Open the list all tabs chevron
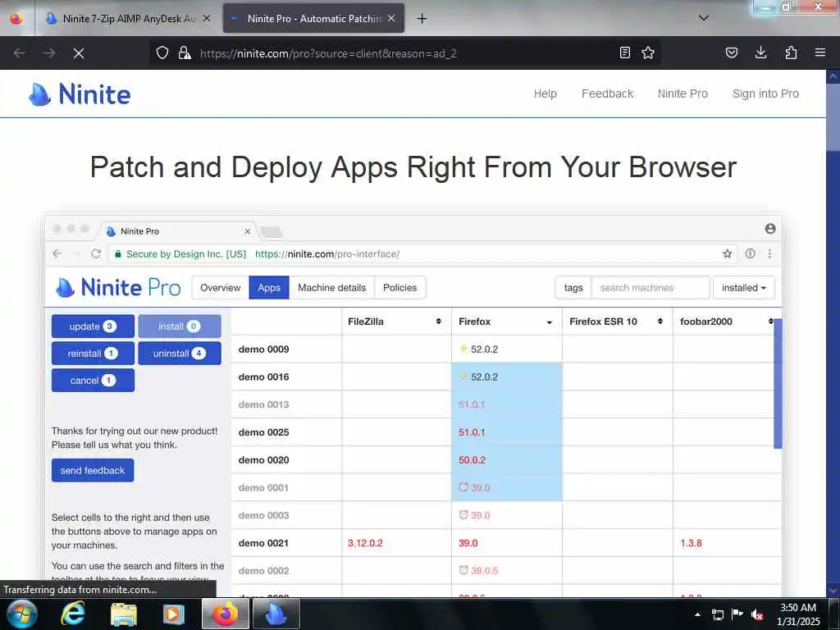Screen dimensions: 840x630 [704, 18]
